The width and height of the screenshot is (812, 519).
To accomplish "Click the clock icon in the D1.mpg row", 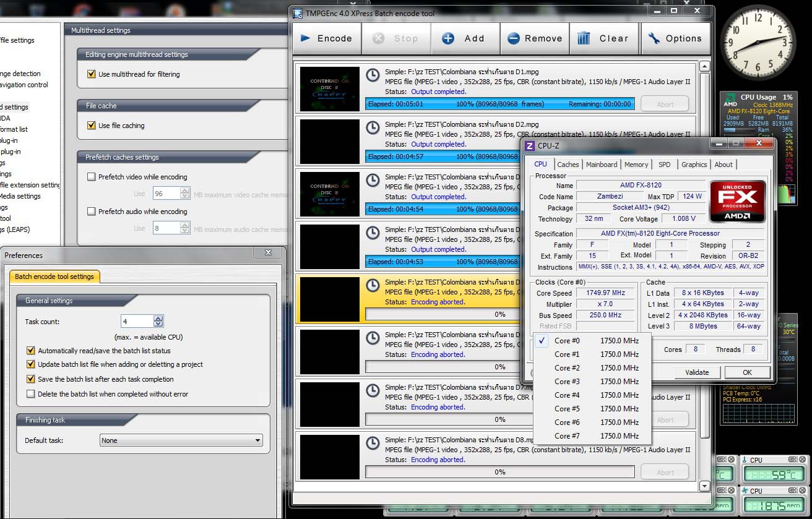I will click(373, 75).
